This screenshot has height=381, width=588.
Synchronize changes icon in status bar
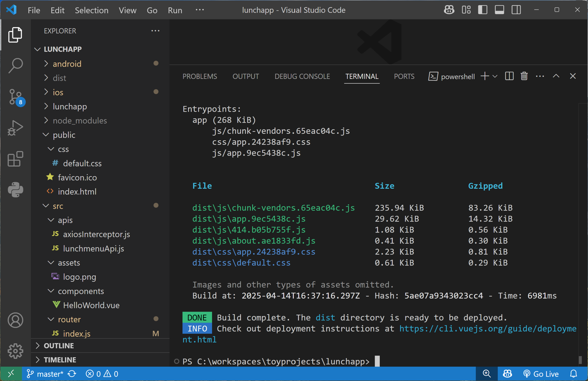pyautogui.click(x=72, y=374)
